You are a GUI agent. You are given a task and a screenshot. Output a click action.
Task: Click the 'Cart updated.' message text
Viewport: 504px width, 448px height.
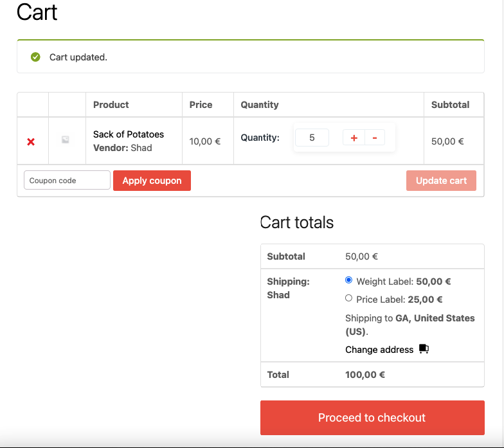[78, 57]
